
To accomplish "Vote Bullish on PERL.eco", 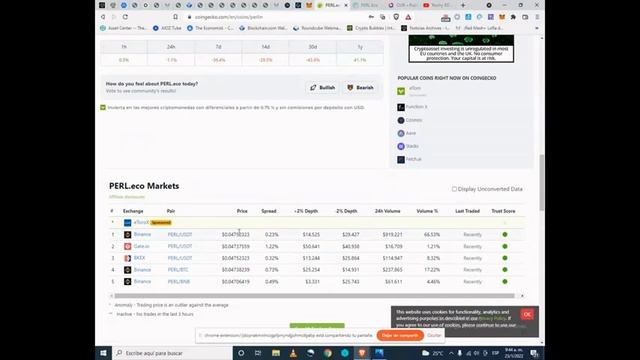I will 322,87.
